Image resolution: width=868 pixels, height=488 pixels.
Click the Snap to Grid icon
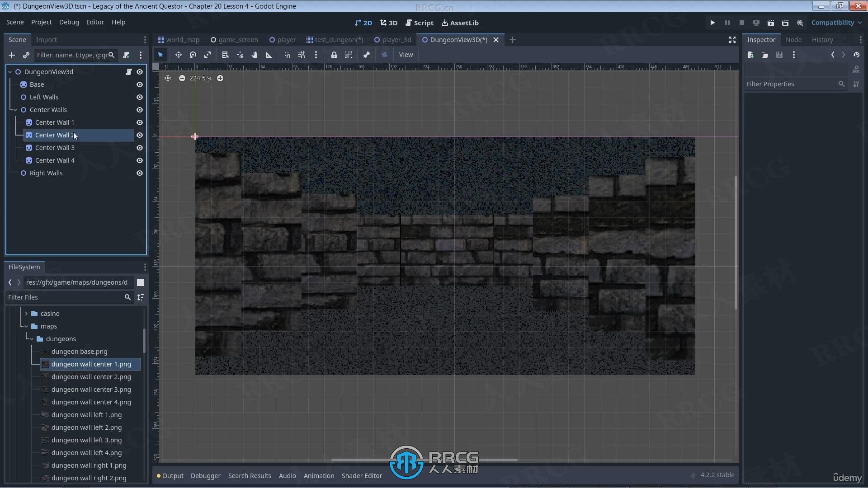tap(301, 54)
